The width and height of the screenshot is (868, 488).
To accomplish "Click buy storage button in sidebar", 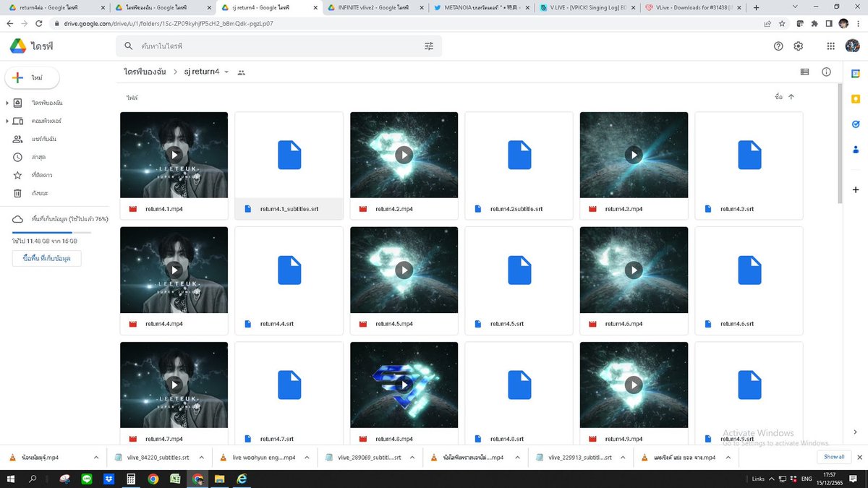I will click(47, 259).
